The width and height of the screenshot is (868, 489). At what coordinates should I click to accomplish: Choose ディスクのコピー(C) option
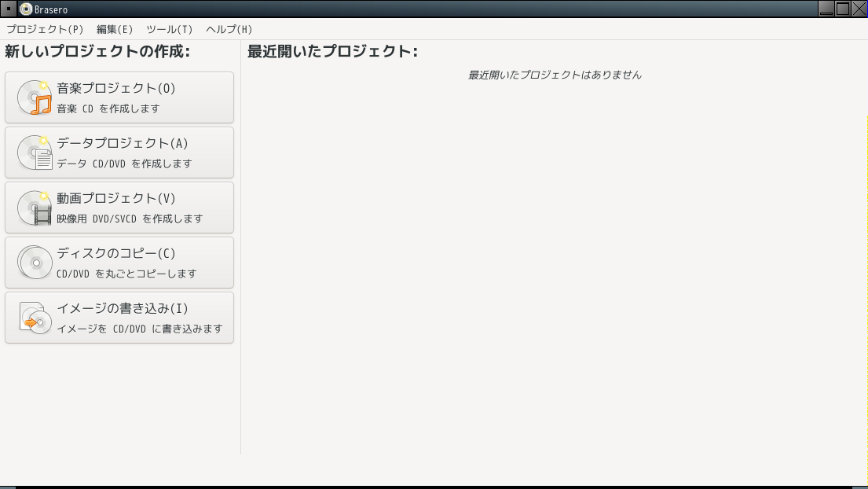119,263
